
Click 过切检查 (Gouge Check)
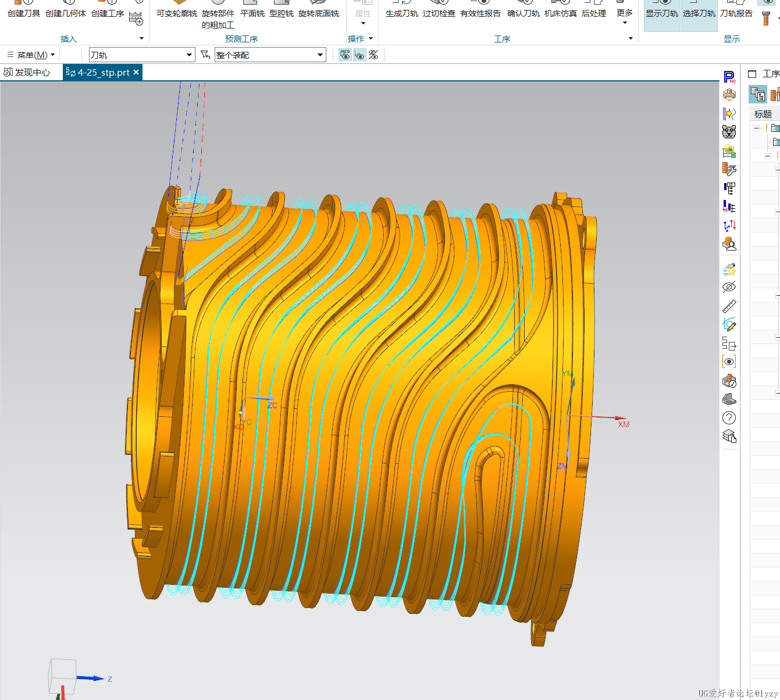(x=439, y=9)
